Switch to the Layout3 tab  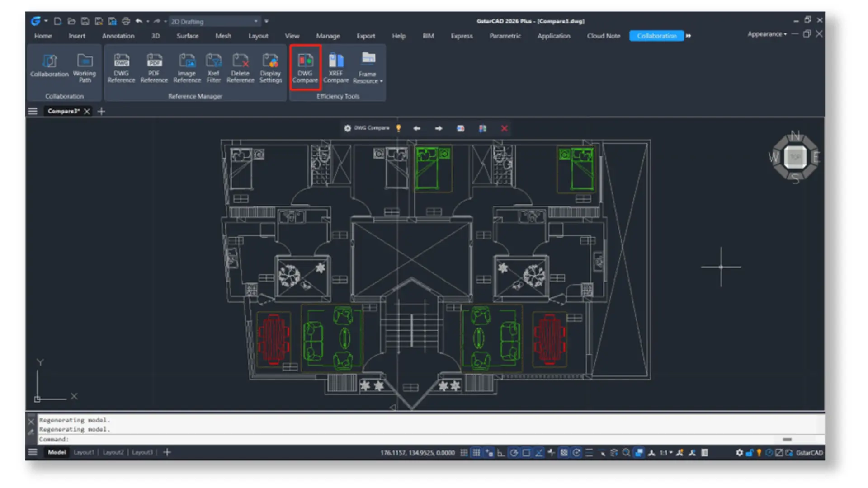(142, 452)
